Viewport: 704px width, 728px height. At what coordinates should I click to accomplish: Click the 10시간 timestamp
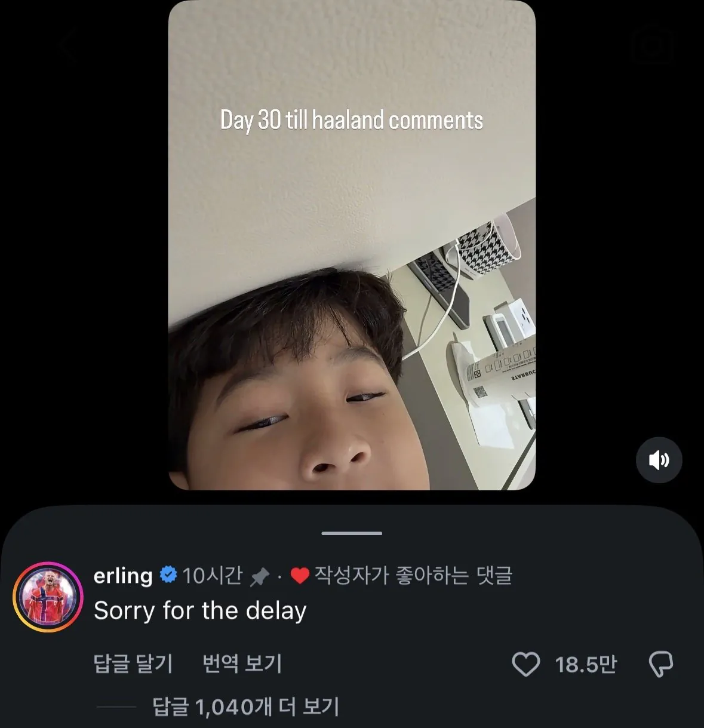tap(213, 576)
